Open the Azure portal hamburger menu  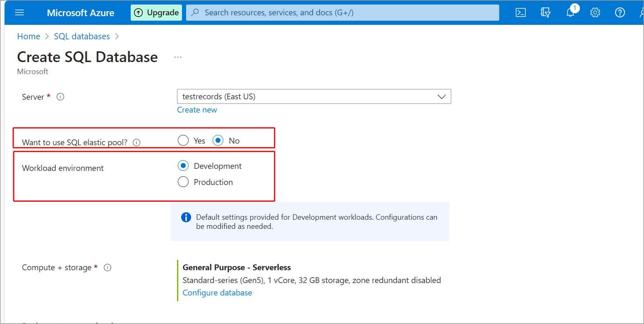tap(19, 12)
